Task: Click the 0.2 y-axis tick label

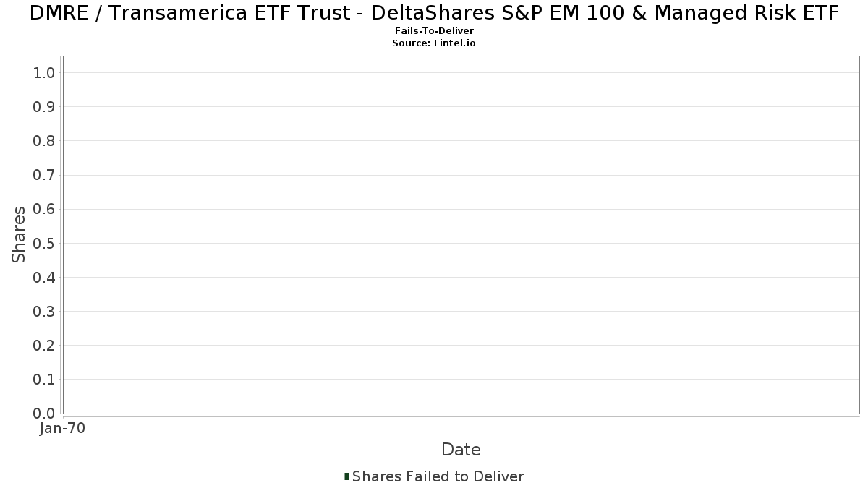Action: pos(44,345)
